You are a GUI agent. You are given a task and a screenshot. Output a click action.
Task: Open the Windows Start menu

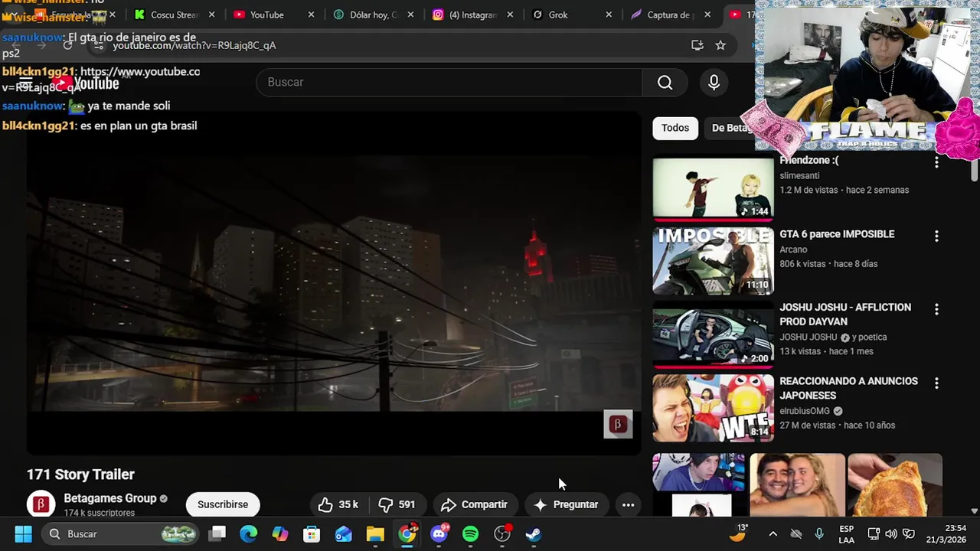23,534
